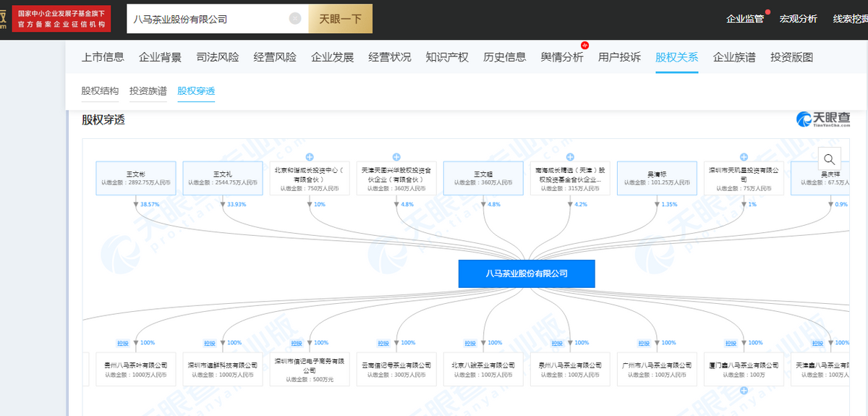
Task: Click the magnifier search icon in the chart
Action: click(x=830, y=159)
